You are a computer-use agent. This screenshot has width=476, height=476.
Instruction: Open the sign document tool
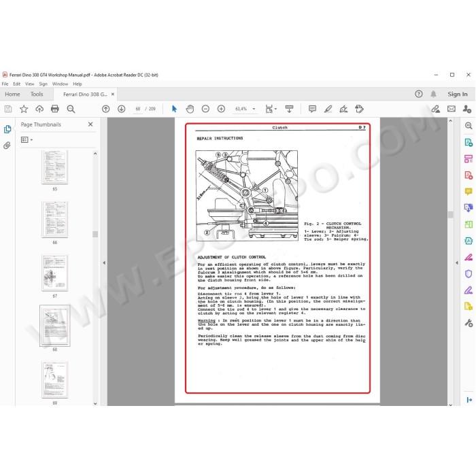(343, 109)
